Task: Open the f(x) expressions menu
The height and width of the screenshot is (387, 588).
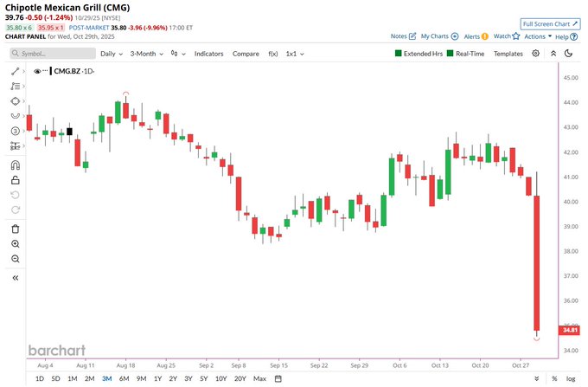Action: pyautogui.click(x=273, y=54)
